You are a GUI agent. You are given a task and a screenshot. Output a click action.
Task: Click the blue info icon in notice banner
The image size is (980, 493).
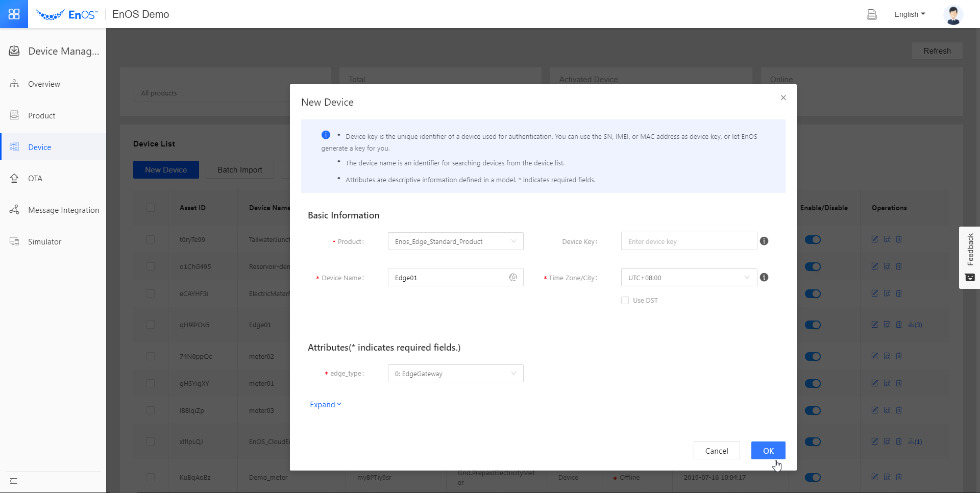326,135
